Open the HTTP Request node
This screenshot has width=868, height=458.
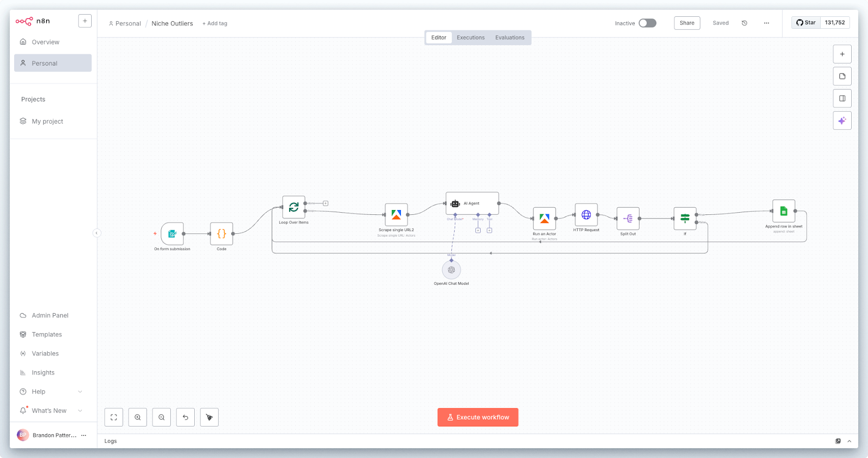click(586, 215)
